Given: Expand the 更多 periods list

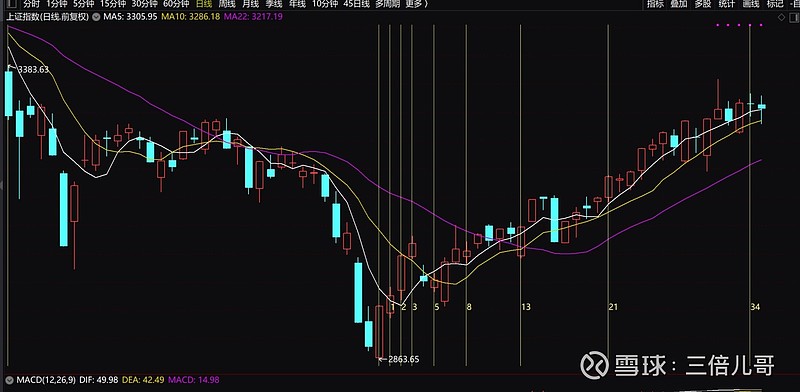Looking at the screenshot, I should pos(416,4).
